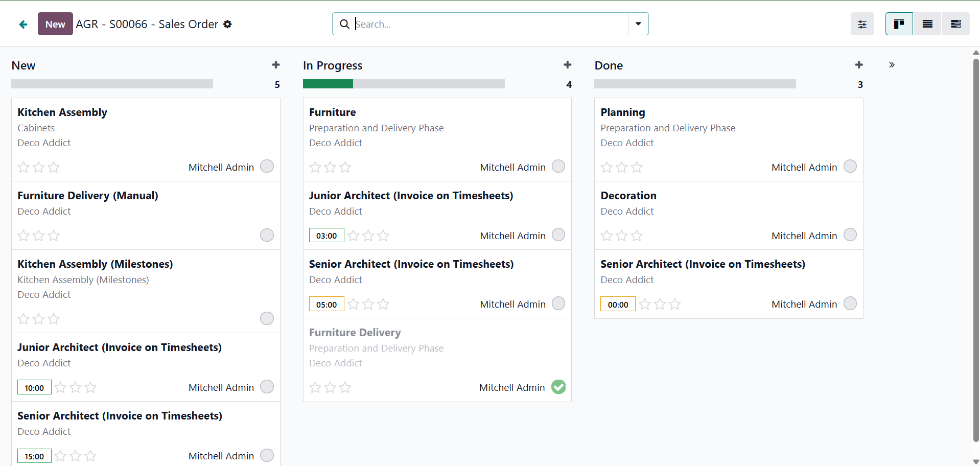Click the search magnifier icon
The width and height of the screenshot is (980, 466).
pos(345,24)
